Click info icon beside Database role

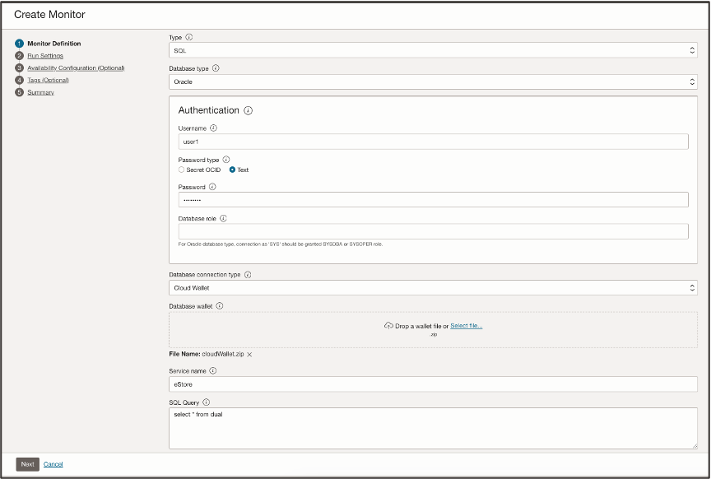(223, 218)
